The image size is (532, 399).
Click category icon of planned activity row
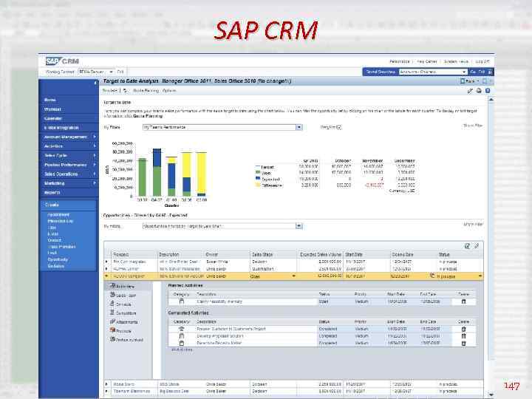(182, 301)
